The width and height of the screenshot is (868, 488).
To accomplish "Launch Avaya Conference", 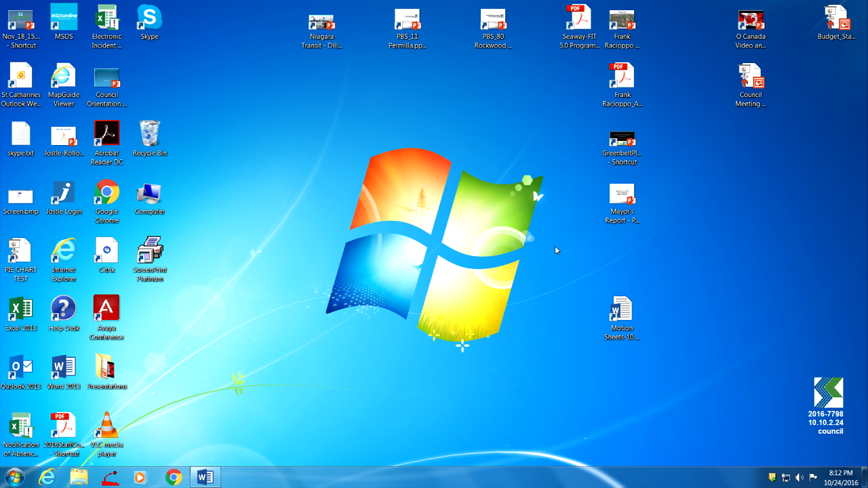I will [x=106, y=319].
